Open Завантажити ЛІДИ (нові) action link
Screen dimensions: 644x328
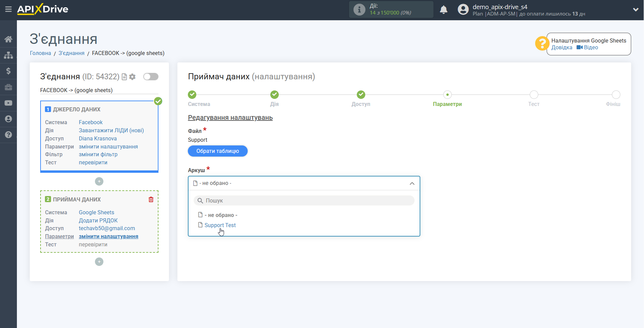tap(111, 131)
